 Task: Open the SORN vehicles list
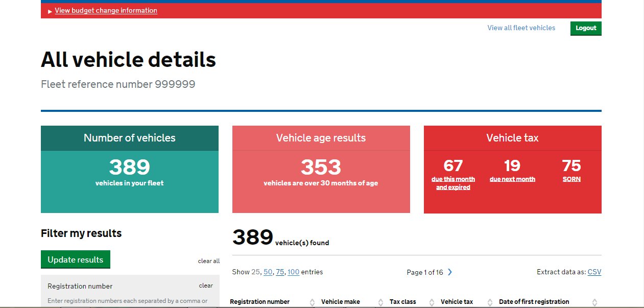(x=571, y=179)
